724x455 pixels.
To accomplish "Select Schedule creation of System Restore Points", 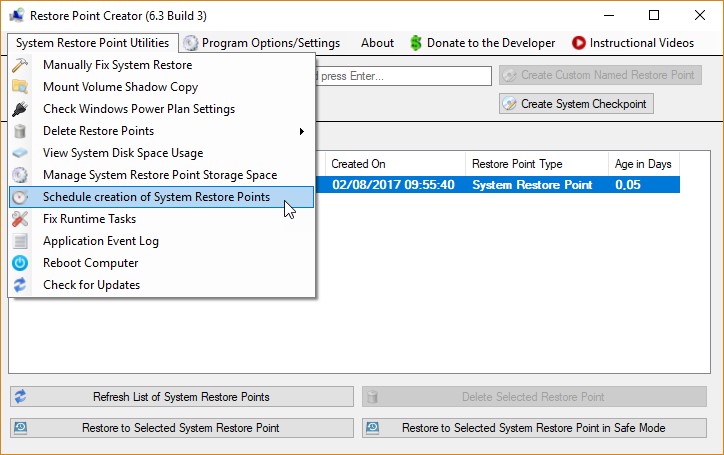I will 156,197.
